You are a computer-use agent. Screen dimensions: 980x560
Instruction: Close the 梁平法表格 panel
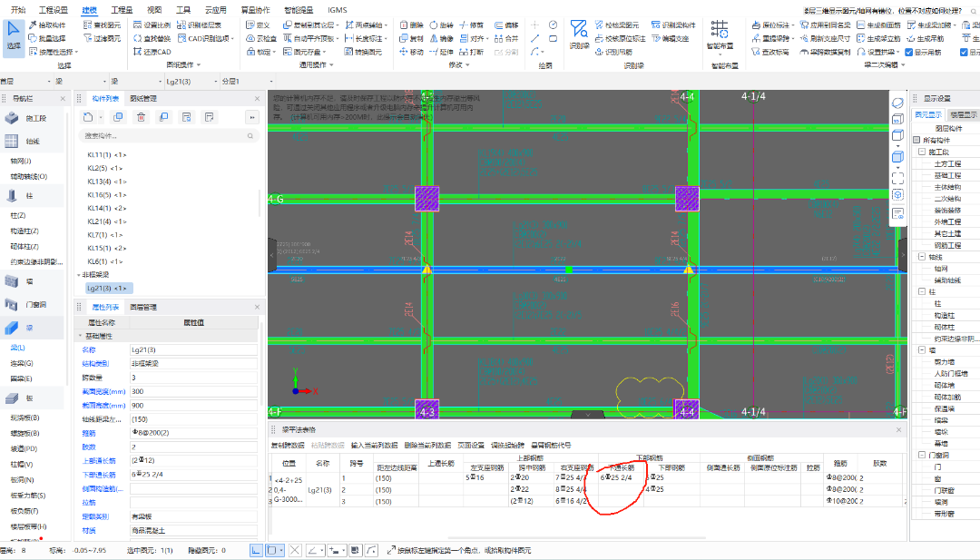[x=898, y=430]
